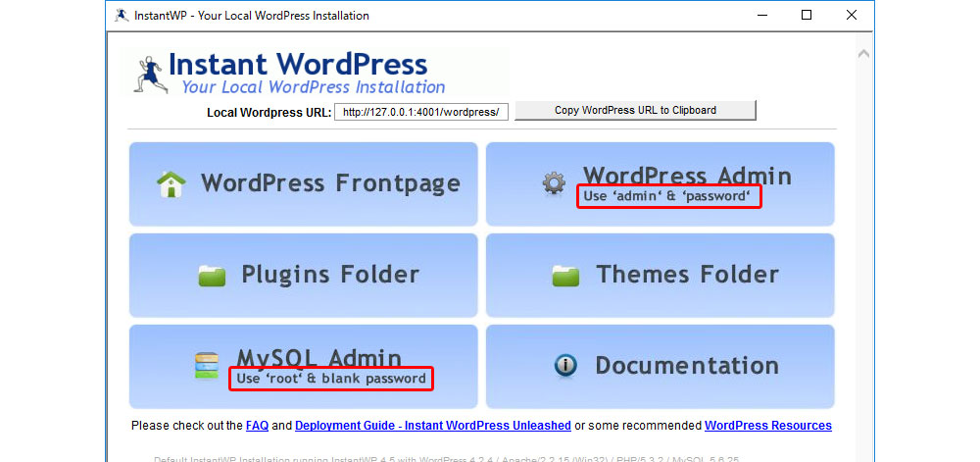Click the InstantWP title bar app icon
This screenshot has width=980, height=462.
click(x=122, y=15)
